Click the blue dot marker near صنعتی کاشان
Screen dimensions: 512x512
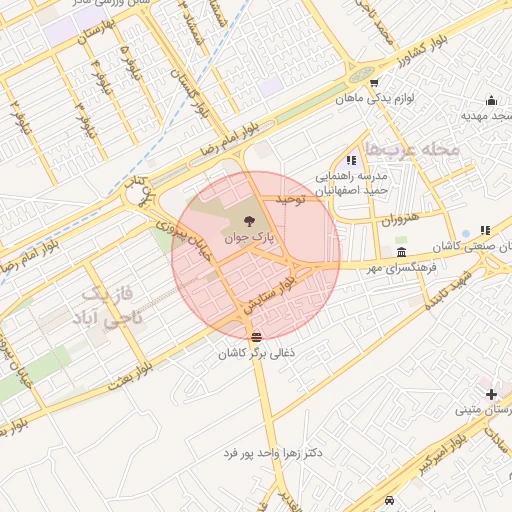pyautogui.click(x=466, y=233)
